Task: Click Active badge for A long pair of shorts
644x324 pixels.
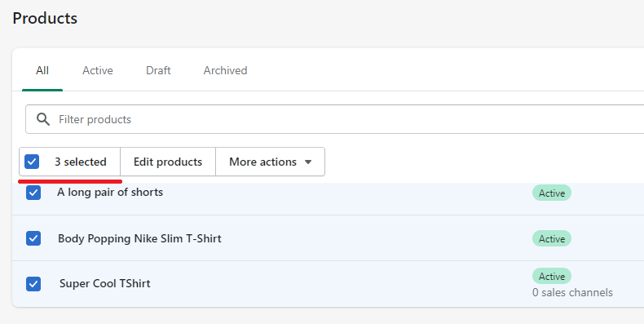Action: [552, 193]
